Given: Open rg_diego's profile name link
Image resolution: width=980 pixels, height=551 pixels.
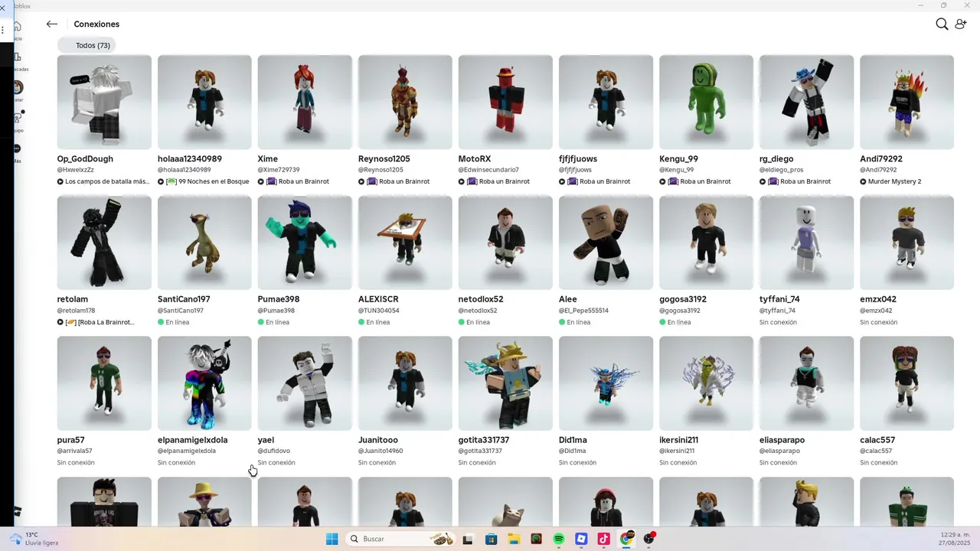Looking at the screenshot, I should (776, 159).
